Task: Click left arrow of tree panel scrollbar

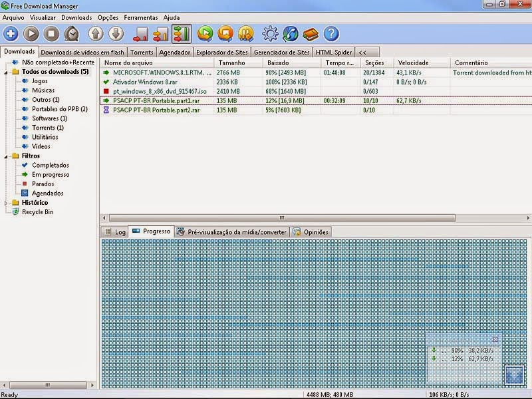Action: pos(4,385)
